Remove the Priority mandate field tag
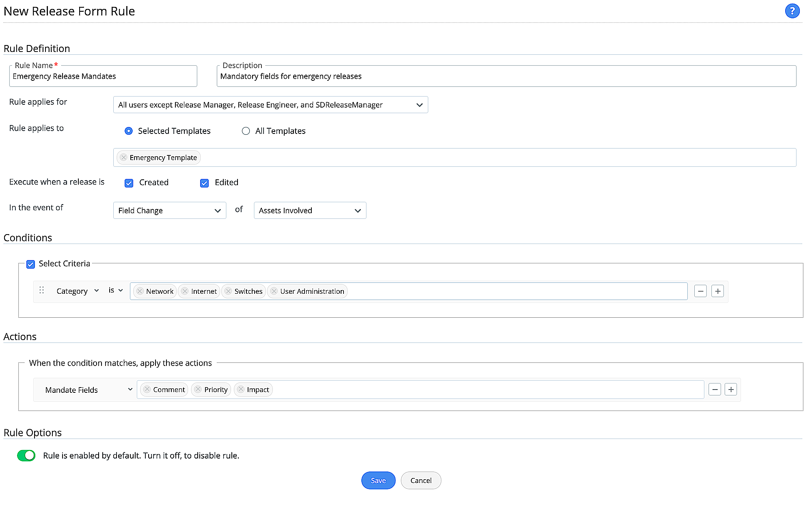This screenshot has width=812, height=519. point(198,390)
